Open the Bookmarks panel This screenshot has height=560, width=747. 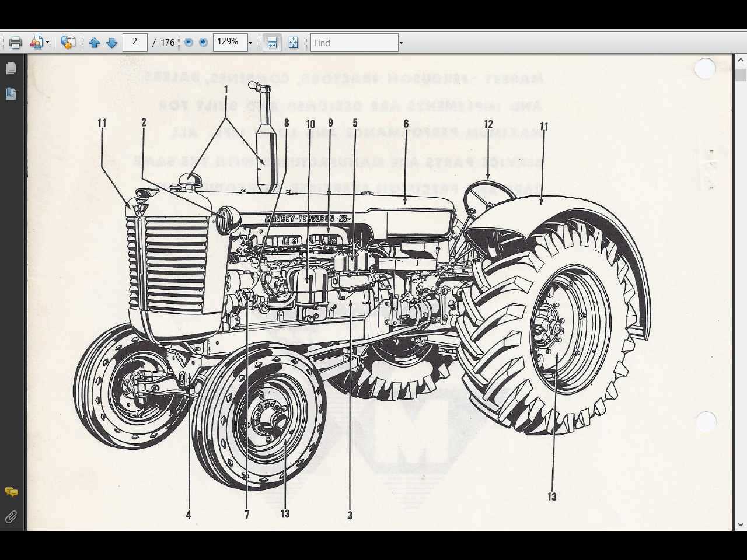[x=11, y=93]
